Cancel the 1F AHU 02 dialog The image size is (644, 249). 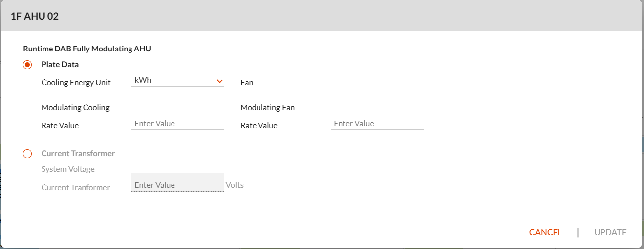pyautogui.click(x=546, y=232)
